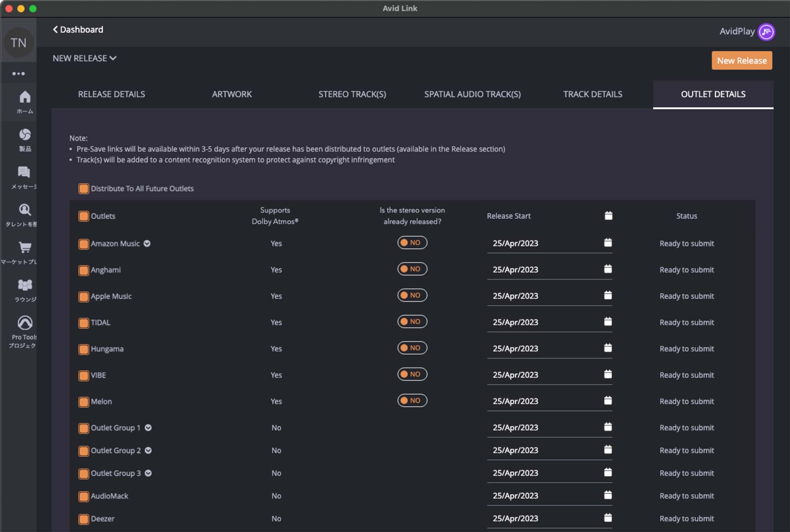The image size is (790, 532).
Task: Open the Pro Tools projects icon
Action: pos(25,323)
